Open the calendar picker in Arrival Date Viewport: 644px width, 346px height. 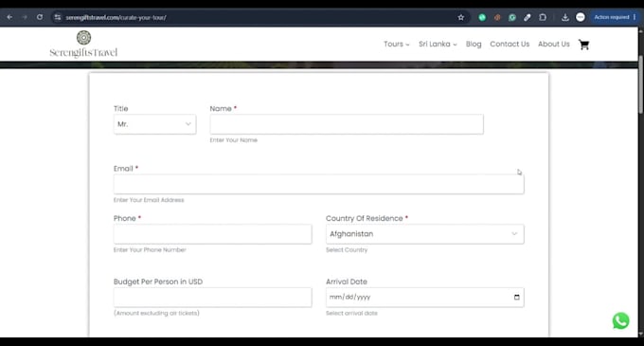click(517, 297)
